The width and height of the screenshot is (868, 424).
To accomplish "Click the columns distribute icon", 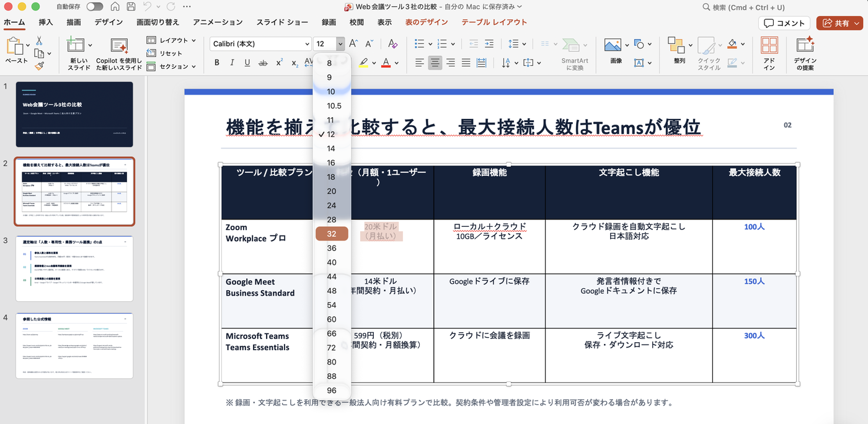I will pos(545,43).
